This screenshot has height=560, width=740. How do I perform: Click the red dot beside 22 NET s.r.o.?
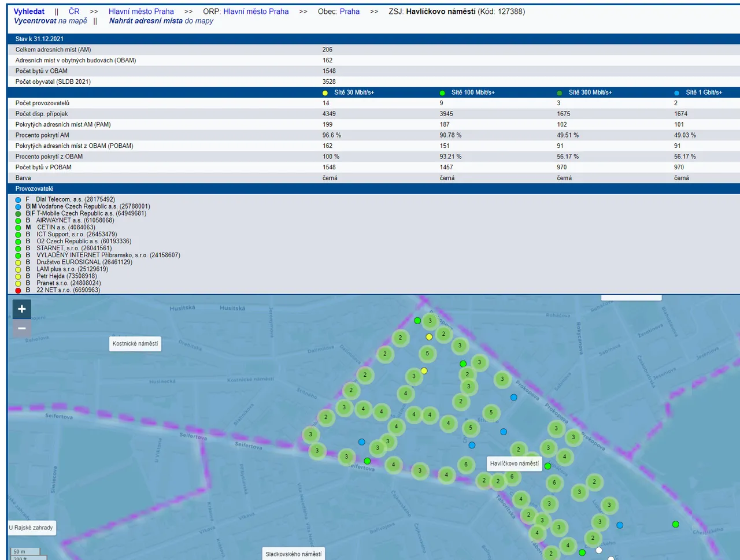18,290
